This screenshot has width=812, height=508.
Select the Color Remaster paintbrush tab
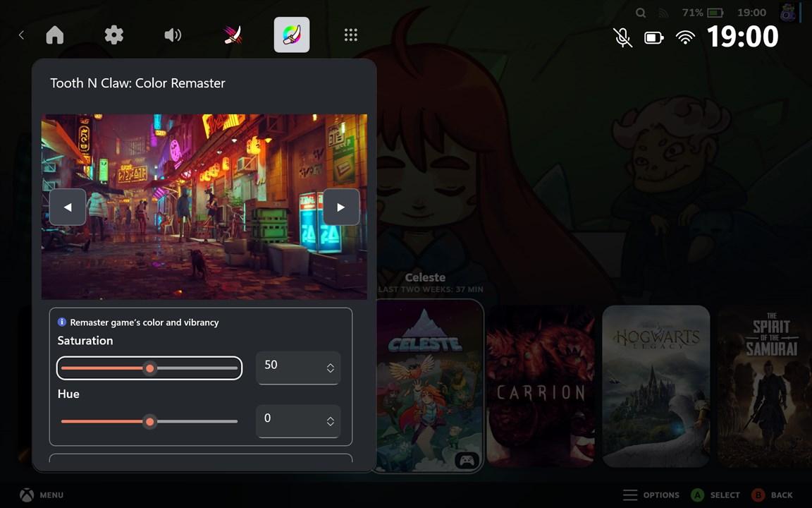[x=292, y=35]
